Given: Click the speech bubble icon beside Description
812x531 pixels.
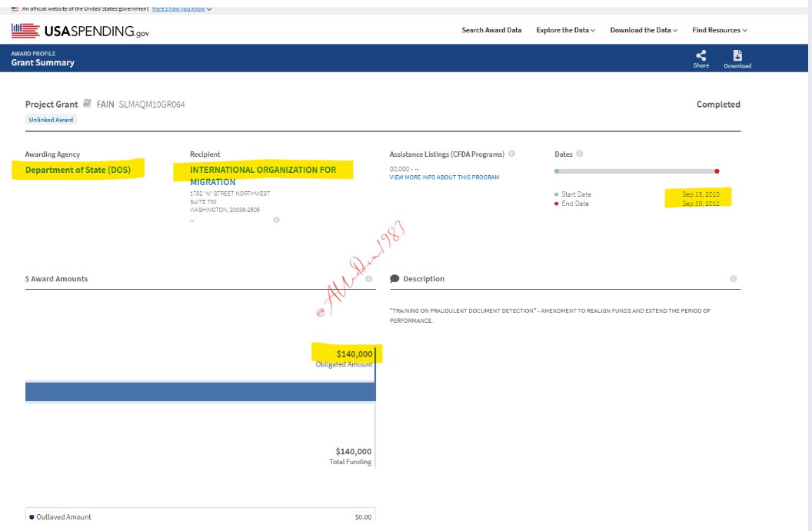Looking at the screenshot, I should click(x=394, y=278).
